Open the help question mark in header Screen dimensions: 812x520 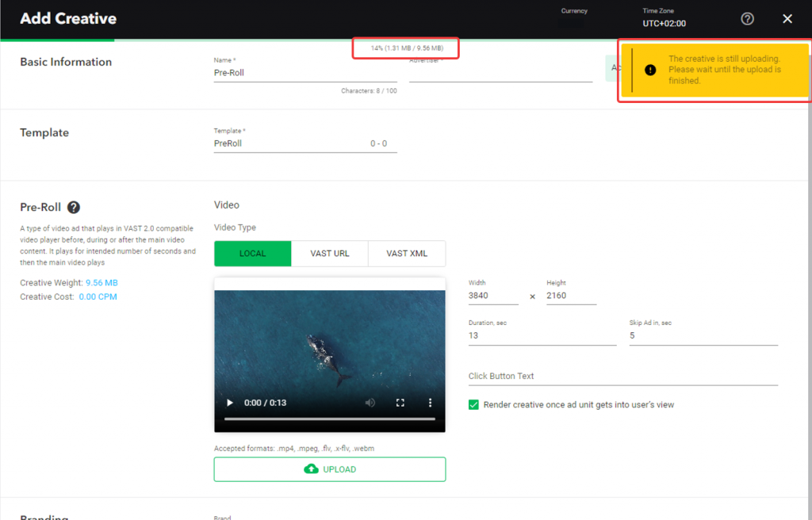click(747, 19)
